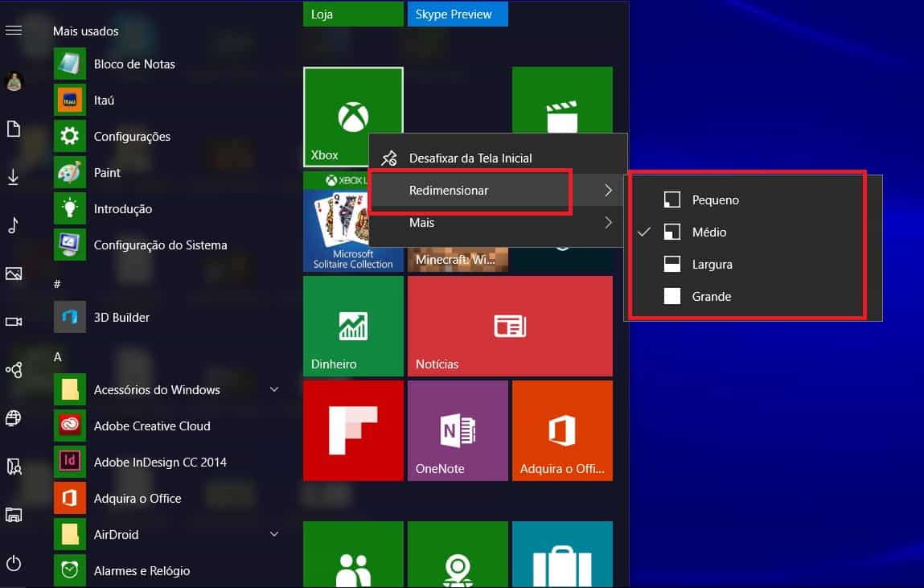The height and width of the screenshot is (588, 924).
Task: Open the hamburger menu at top of Start
Action: tap(14, 30)
